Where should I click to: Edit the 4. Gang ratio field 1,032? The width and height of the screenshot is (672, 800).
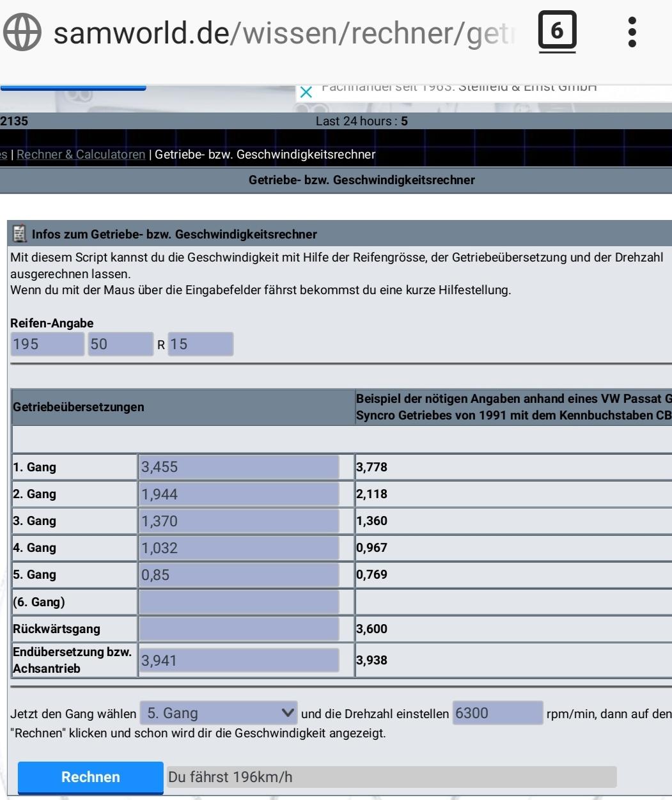coord(239,548)
